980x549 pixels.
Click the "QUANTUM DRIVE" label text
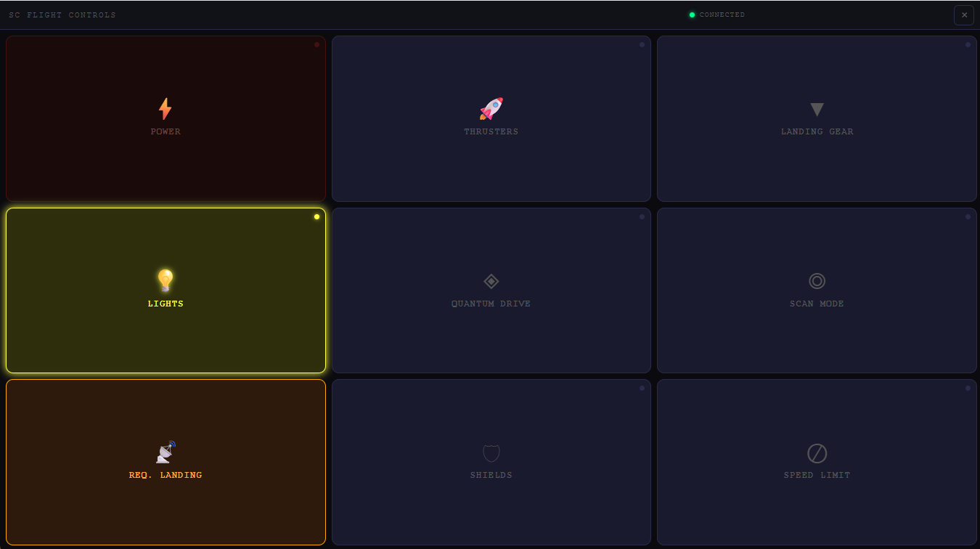[491, 304]
